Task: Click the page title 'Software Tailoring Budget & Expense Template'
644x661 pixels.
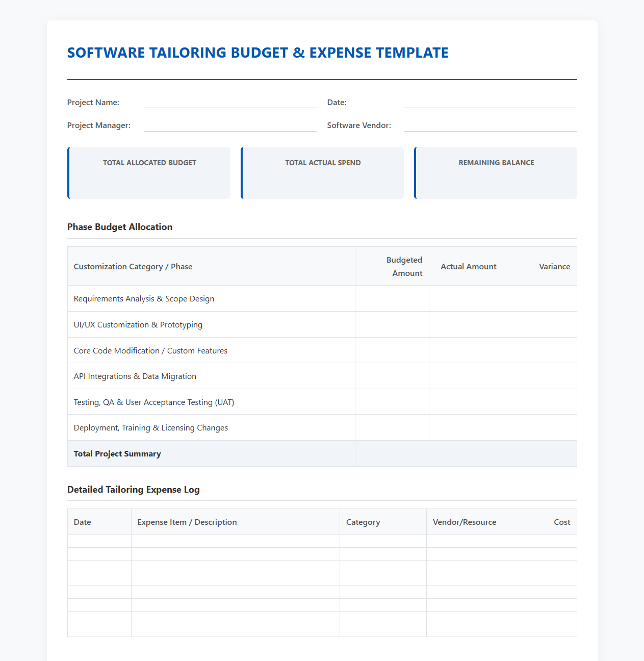Action: (x=258, y=53)
